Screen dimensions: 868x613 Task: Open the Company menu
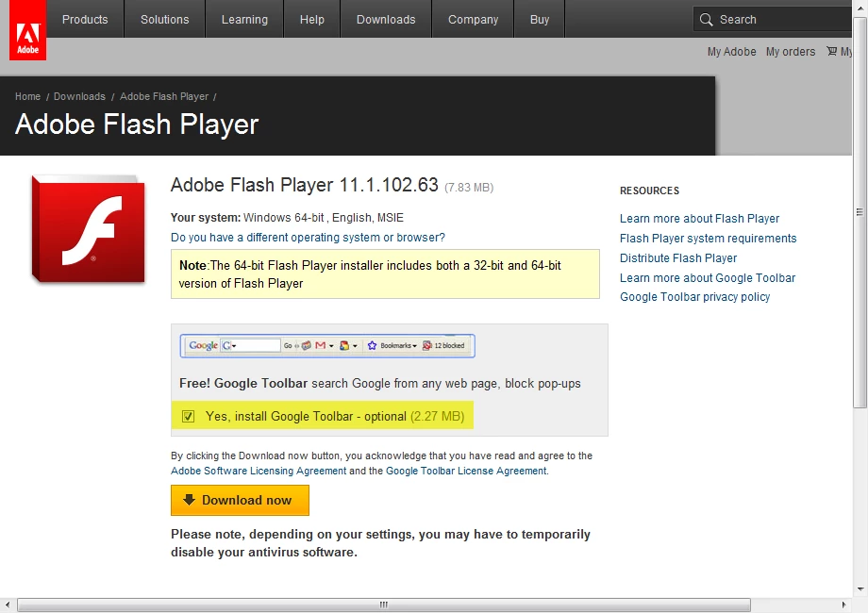click(x=473, y=20)
